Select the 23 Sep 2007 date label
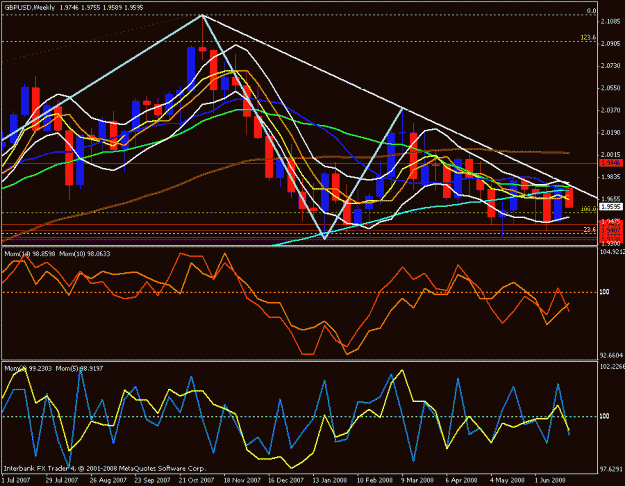The image size is (625, 486). [151, 480]
